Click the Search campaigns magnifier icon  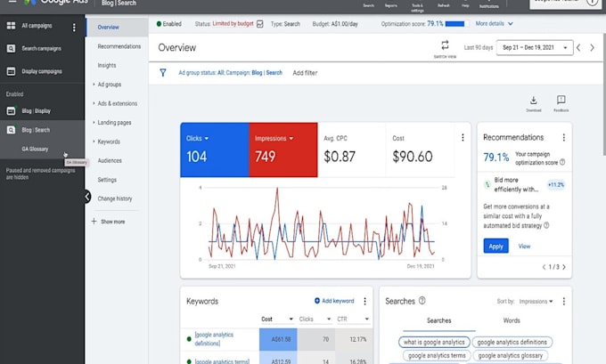tap(11, 49)
